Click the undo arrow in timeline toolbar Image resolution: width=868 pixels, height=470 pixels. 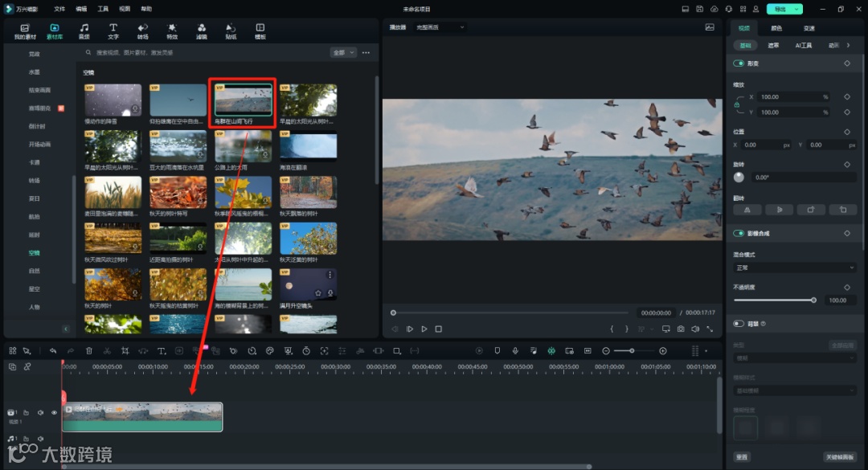click(x=53, y=351)
